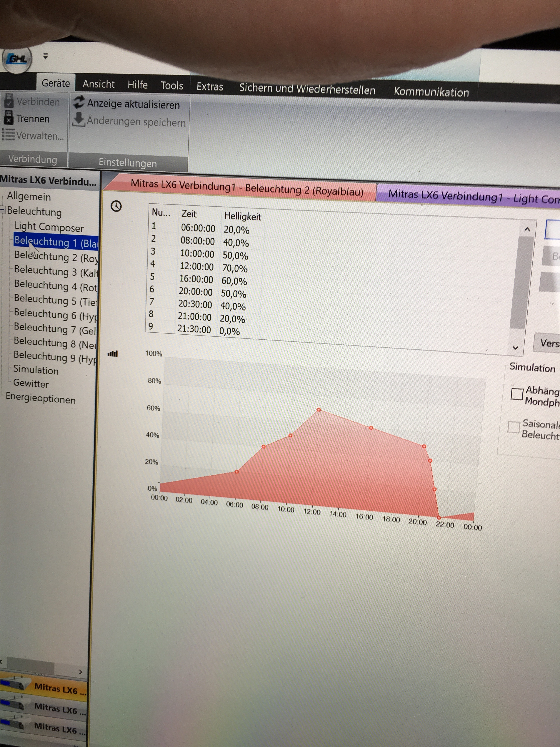
Task: Click the schedule list vertical scrollbar thumb
Action: pyautogui.click(x=522, y=282)
